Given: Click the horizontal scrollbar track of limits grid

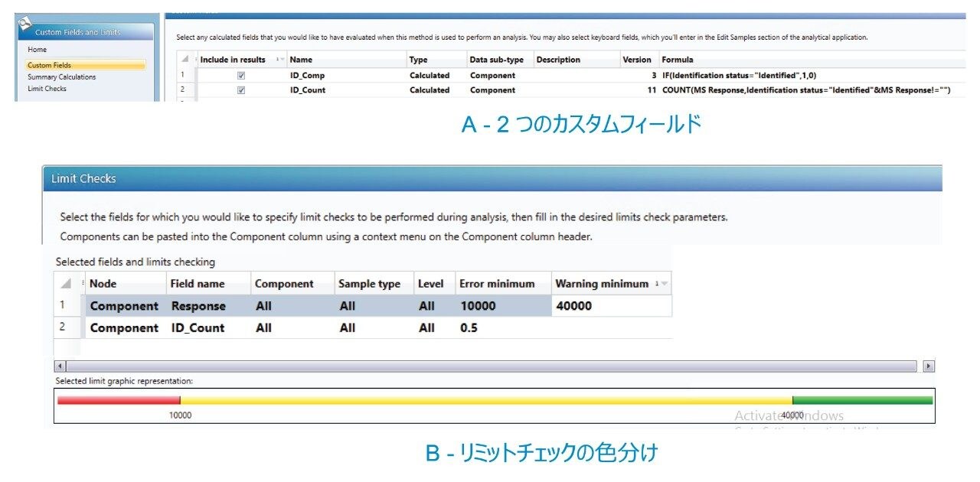Looking at the screenshot, I should coord(492,366).
